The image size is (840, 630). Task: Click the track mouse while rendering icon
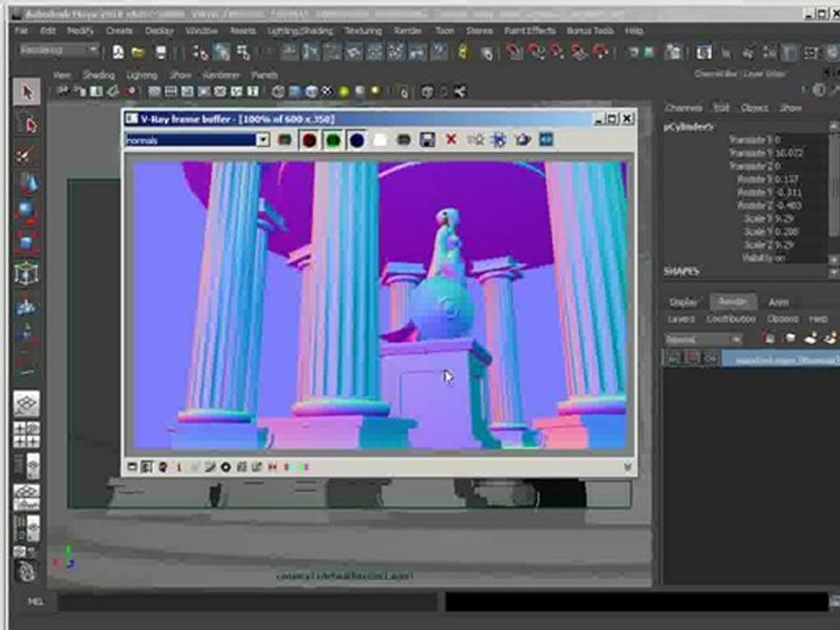[x=474, y=140]
